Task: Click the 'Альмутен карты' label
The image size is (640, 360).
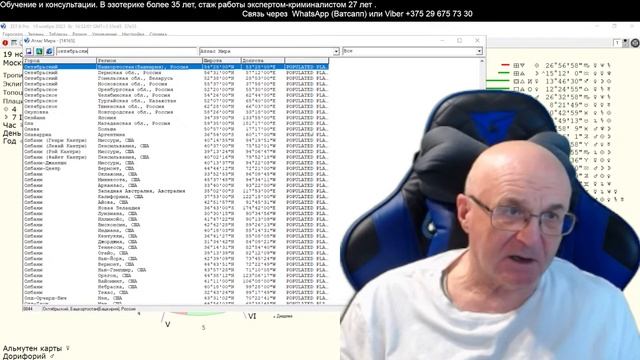Action: click(32, 348)
